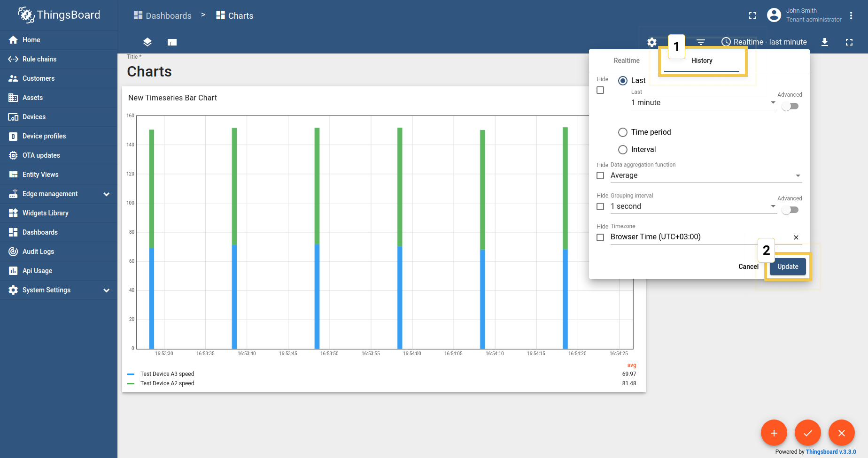Toggle Advanced switch for Grouping interval

click(x=790, y=210)
